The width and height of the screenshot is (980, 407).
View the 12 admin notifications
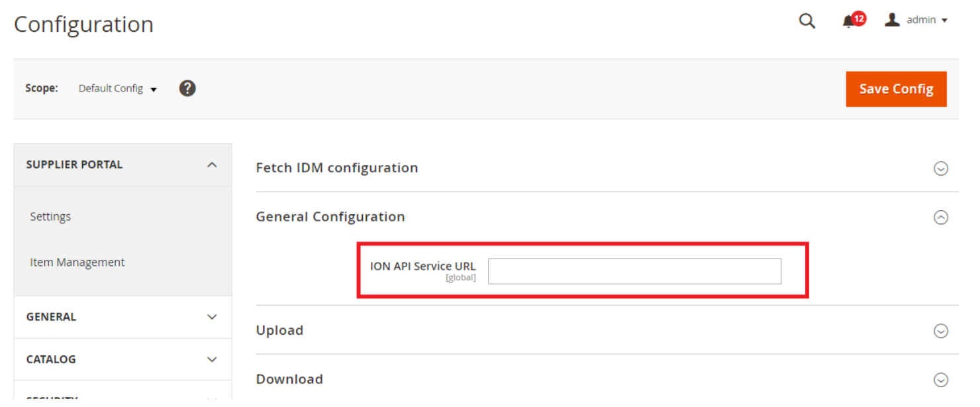pos(850,21)
